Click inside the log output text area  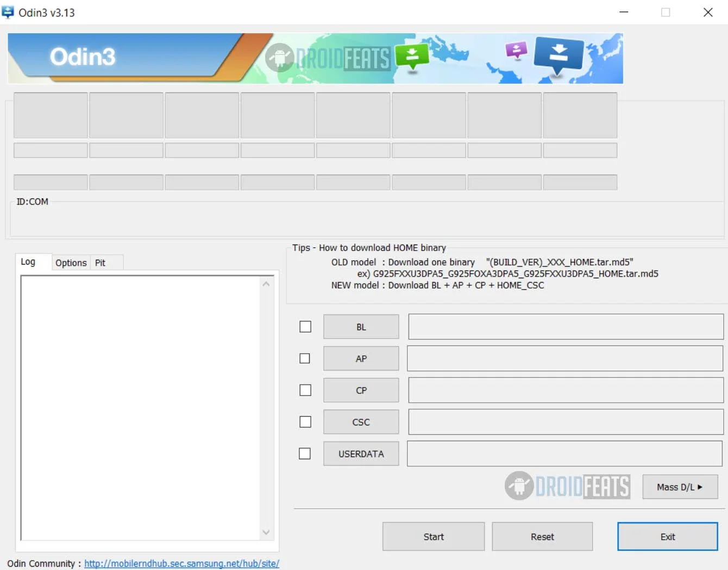click(x=140, y=408)
